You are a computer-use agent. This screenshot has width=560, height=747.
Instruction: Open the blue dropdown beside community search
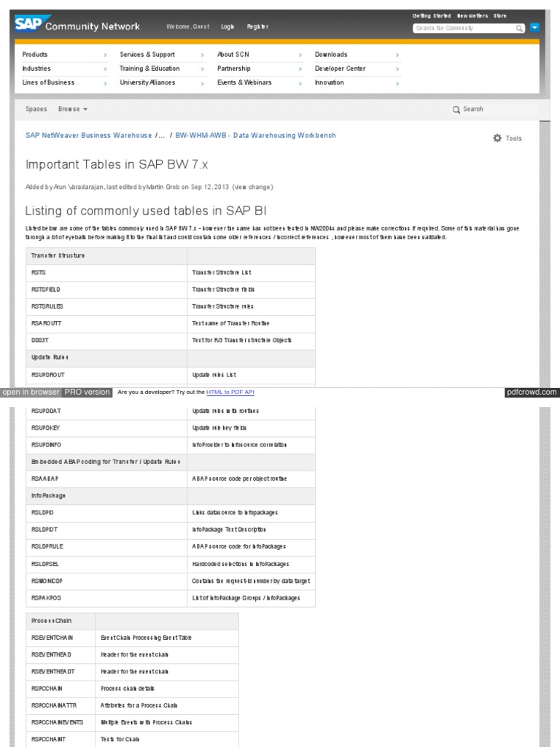(534, 28)
